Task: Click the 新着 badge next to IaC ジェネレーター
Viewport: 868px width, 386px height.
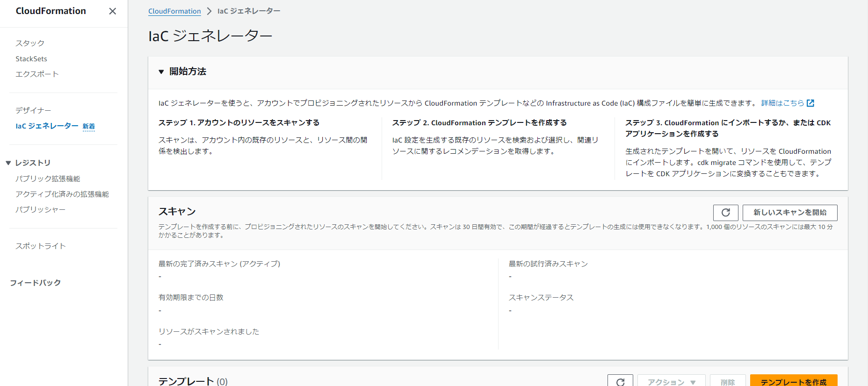Action: point(89,127)
